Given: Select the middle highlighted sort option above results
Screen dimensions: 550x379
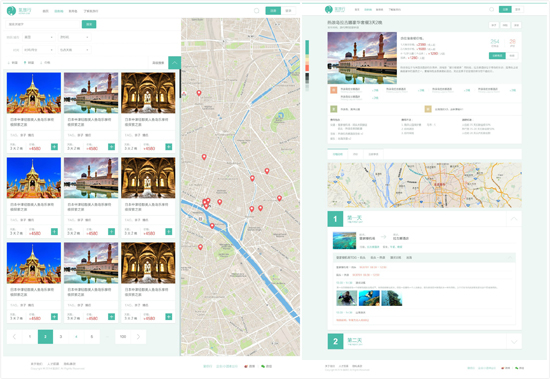Looking at the screenshot, I should pos(29,62).
